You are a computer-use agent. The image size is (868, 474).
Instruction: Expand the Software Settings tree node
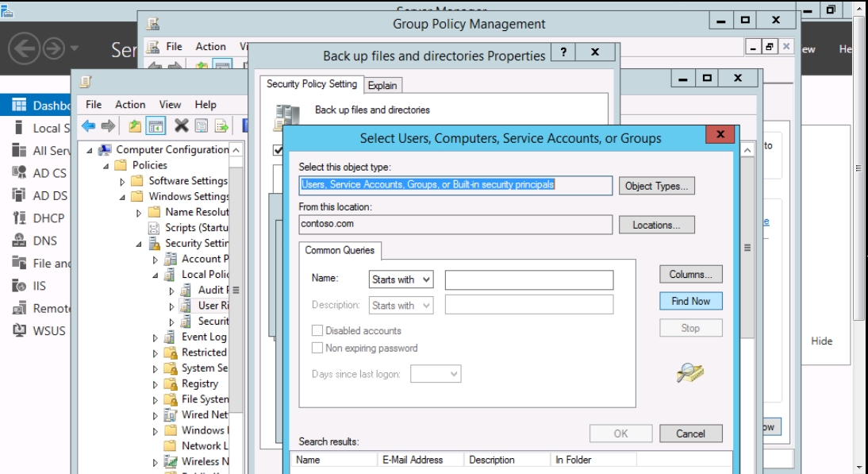click(123, 181)
